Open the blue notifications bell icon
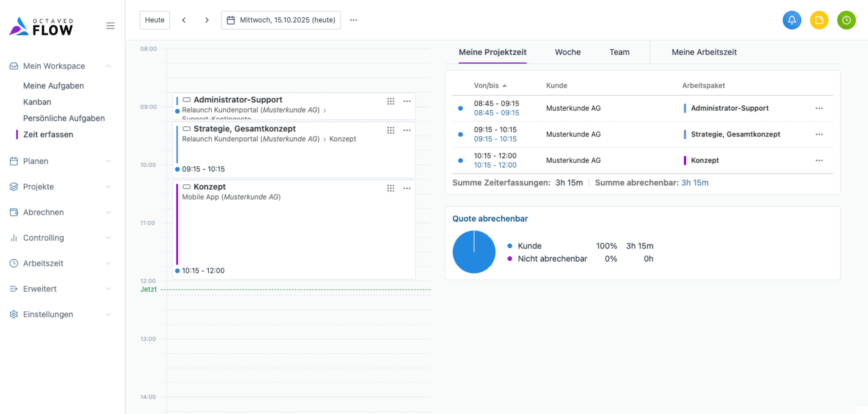Screen dimensions: 868x414 point(792,20)
